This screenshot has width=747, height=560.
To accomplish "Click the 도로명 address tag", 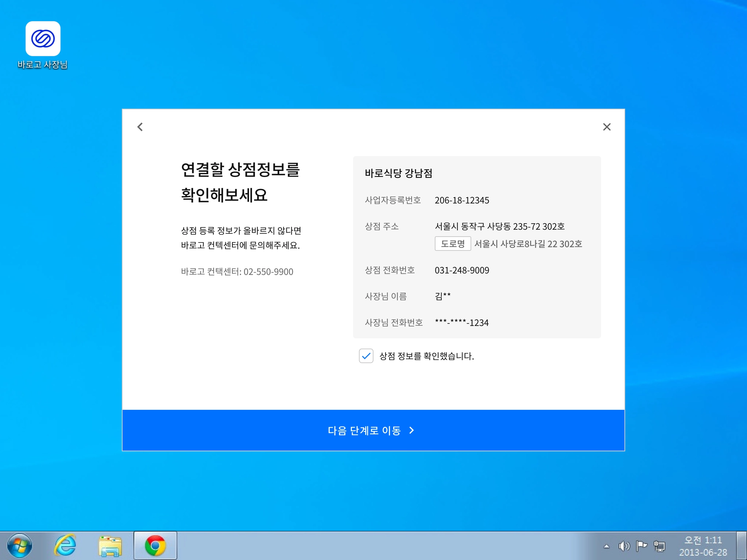I will click(x=453, y=244).
